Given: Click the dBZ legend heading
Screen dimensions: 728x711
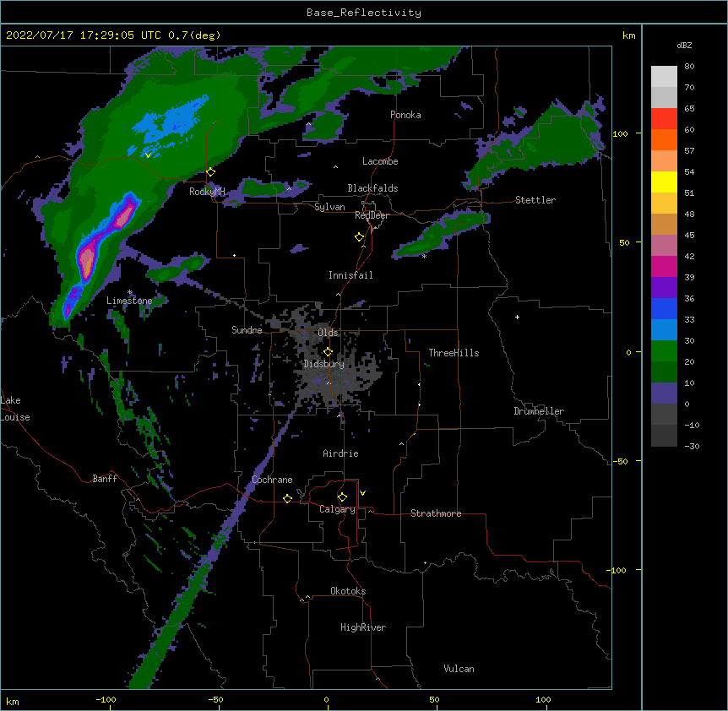Looking at the screenshot, I should point(684,46).
